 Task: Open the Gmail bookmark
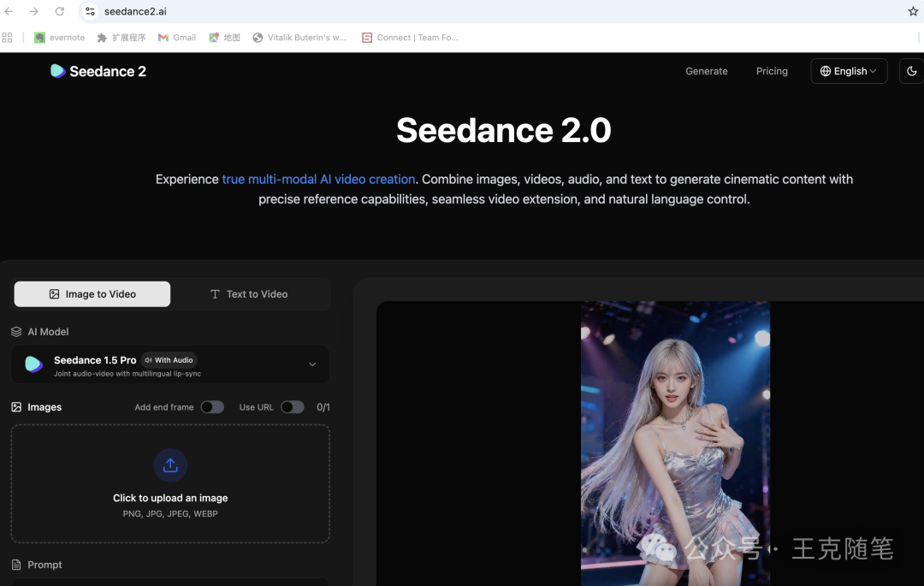click(177, 38)
